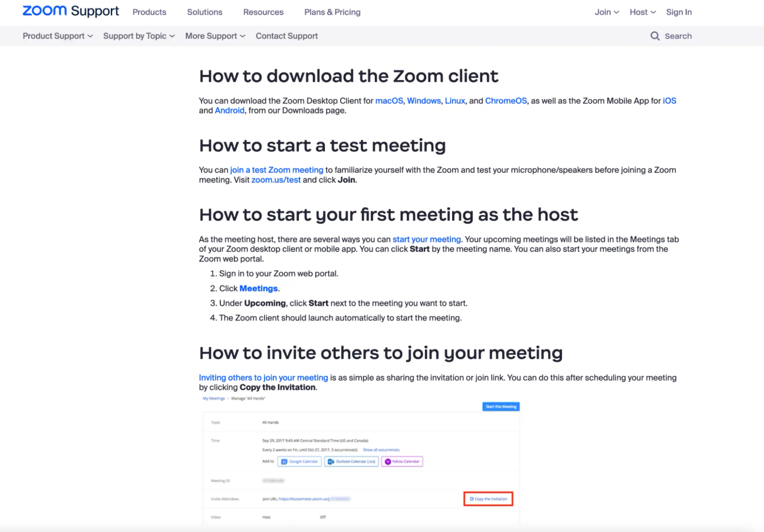Expand the Host dropdown
Image resolution: width=764 pixels, height=532 pixels.
[643, 12]
